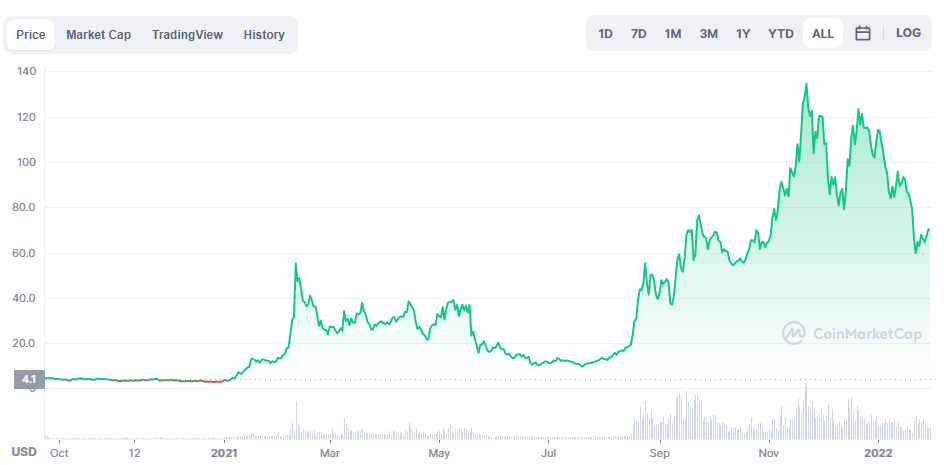Viewport: 944px width, 465px height.
Task: Click the 100 y-axis label
Action: [28, 163]
